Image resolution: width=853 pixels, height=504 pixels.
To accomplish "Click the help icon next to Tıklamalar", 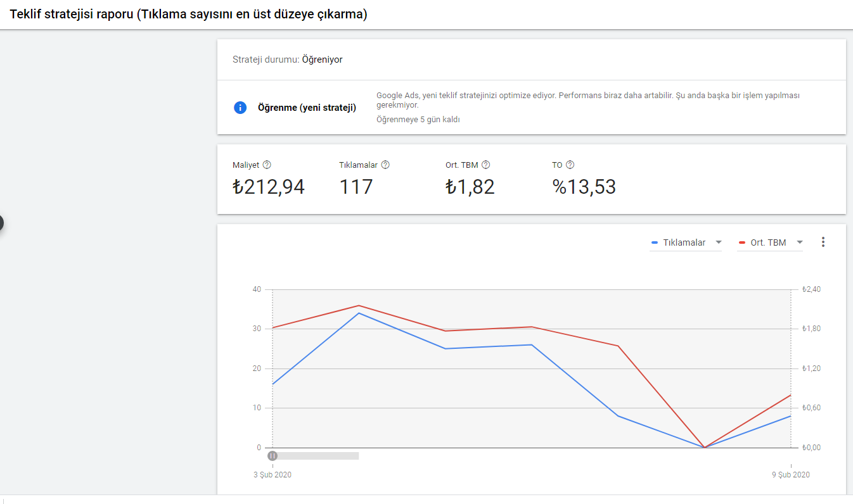I will point(385,165).
